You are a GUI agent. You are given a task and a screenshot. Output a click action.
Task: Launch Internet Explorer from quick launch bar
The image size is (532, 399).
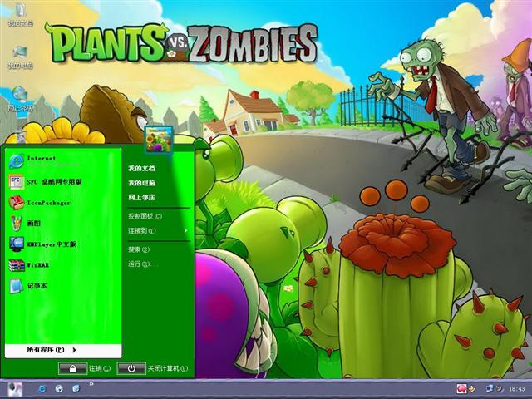[x=42, y=389]
